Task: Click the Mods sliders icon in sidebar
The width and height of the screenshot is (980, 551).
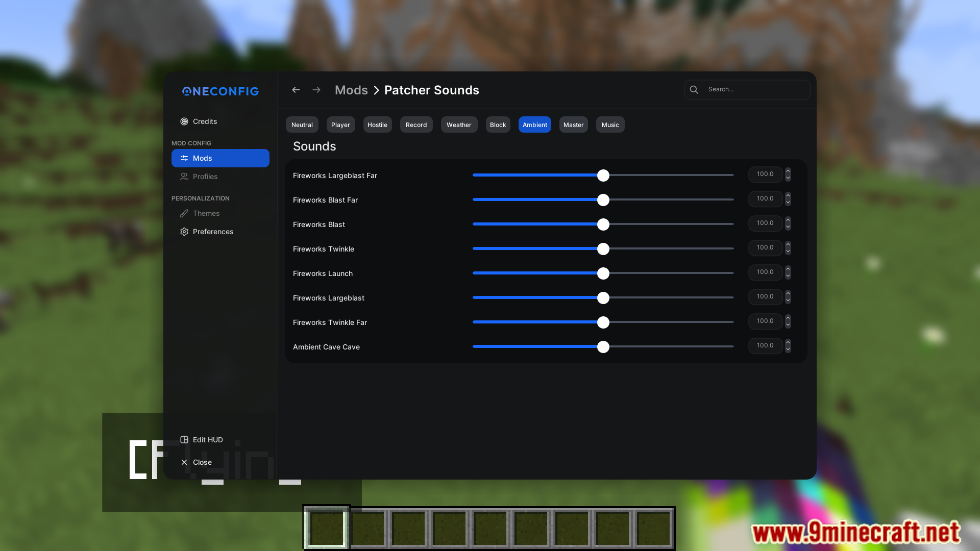Action: click(184, 158)
